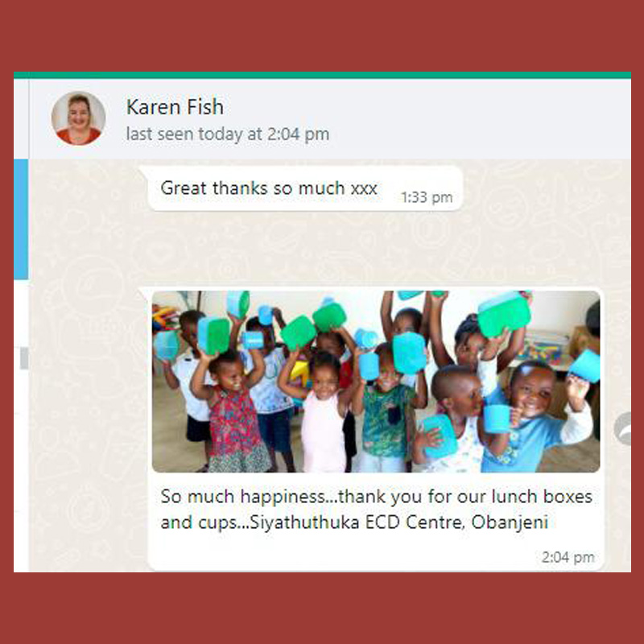The width and height of the screenshot is (644, 644).
Task: Open contact info via Karen Fish name
Action: (x=175, y=107)
